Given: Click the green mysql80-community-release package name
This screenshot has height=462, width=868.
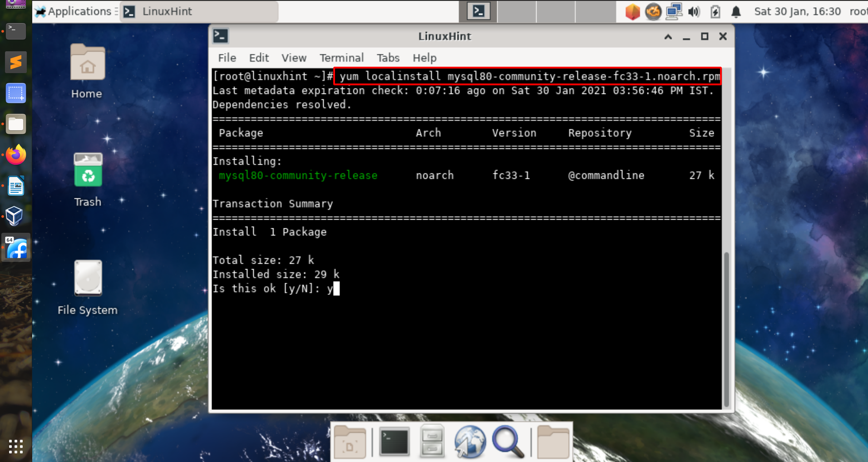Looking at the screenshot, I should tap(298, 175).
